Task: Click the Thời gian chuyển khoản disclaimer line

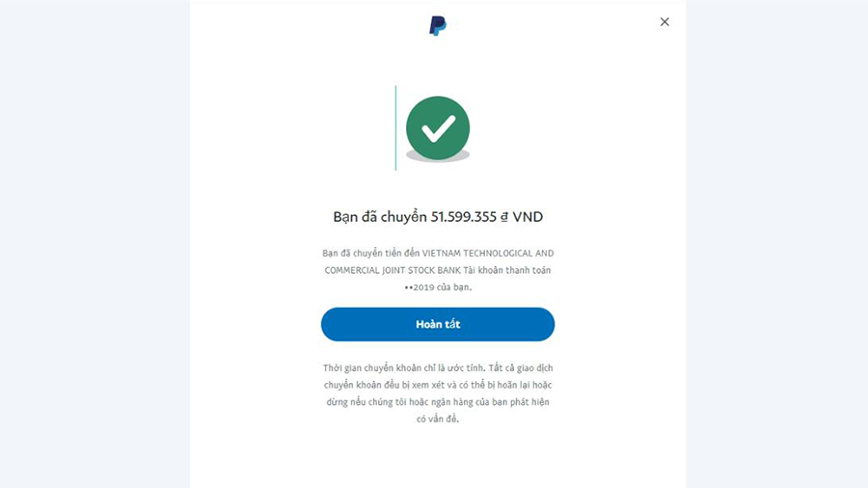Action: tap(438, 368)
